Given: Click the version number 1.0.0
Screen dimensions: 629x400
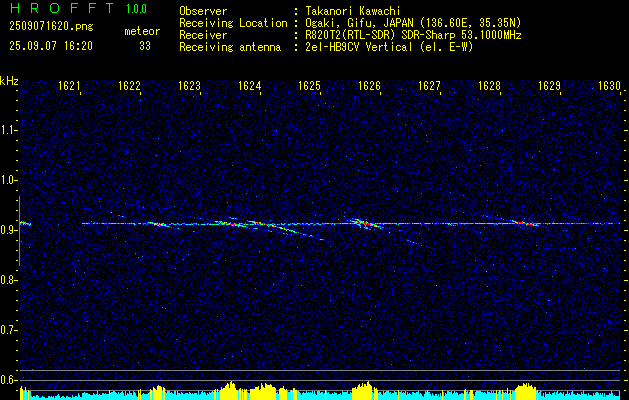Looking at the screenshot, I should point(136,9).
